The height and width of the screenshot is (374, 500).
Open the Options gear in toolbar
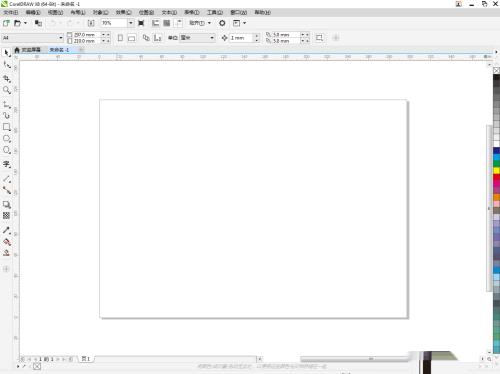click(x=222, y=23)
